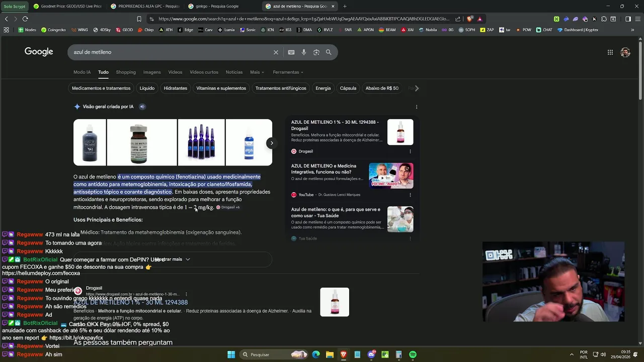Open AI overview three-dot options
The width and height of the screenshot is (644, 362).
coord(417,107)
